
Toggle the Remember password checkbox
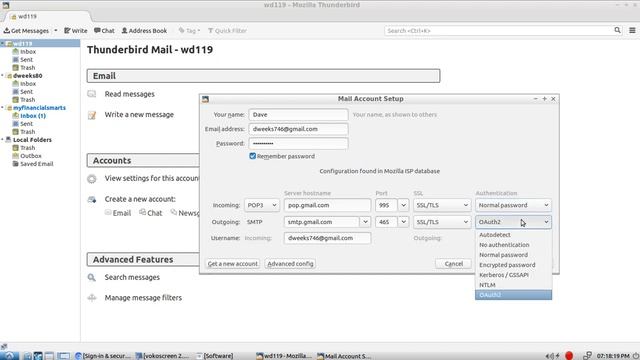(252, 156)
